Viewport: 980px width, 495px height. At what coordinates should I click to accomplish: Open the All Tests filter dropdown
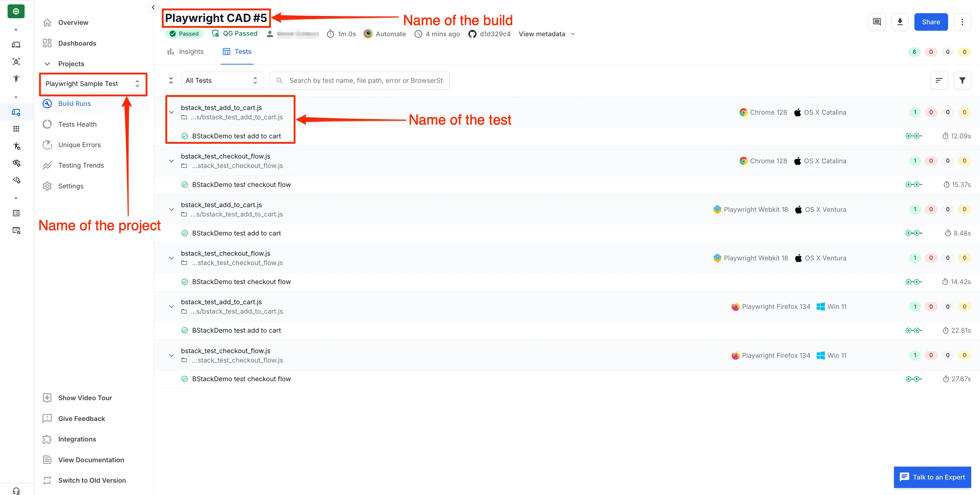222,81
